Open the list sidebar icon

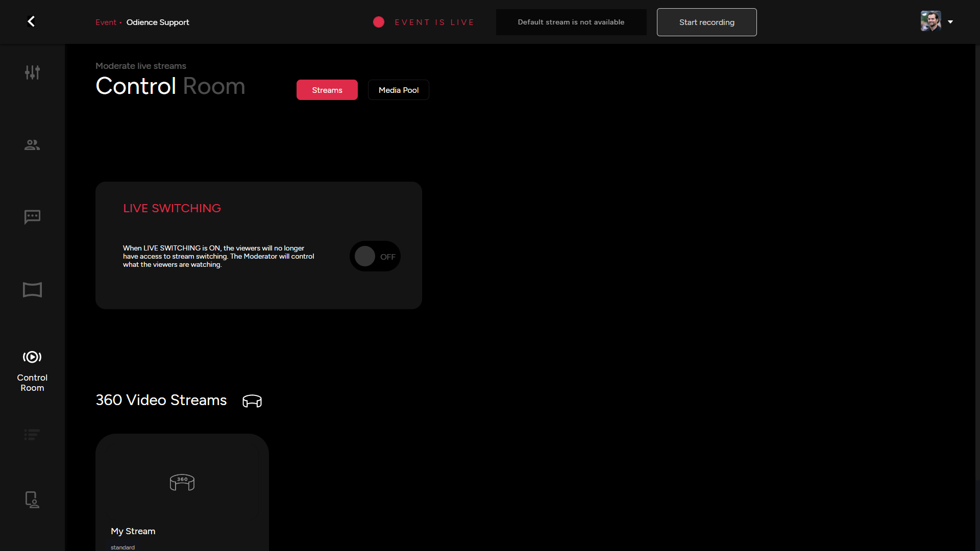point(32,435)
